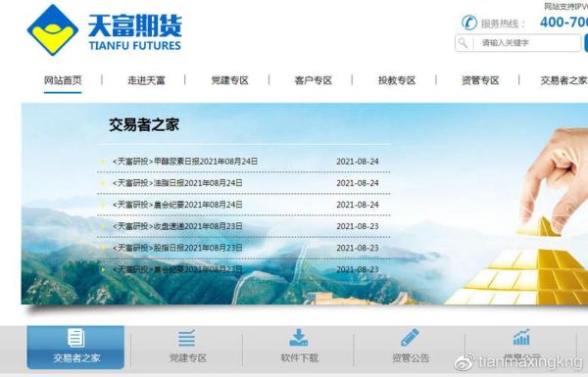Click the 服务热线 label
This screenshot has width=588, height=377.
pos(504,24)
